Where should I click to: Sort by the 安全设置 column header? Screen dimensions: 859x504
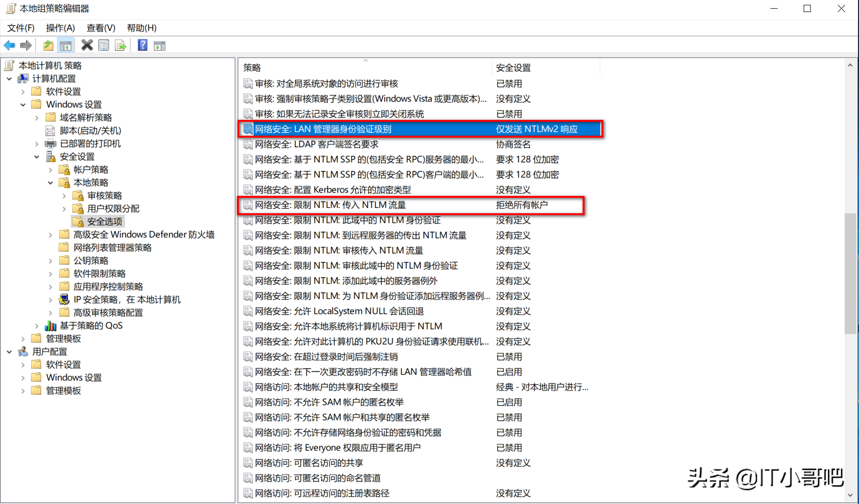click(546, 68)
